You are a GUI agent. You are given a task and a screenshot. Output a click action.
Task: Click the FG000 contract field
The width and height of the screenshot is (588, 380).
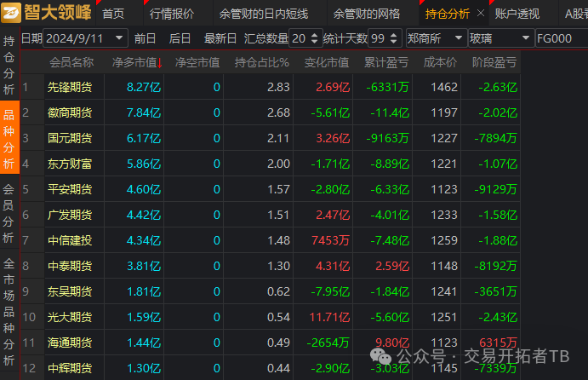tap(562, 38)
